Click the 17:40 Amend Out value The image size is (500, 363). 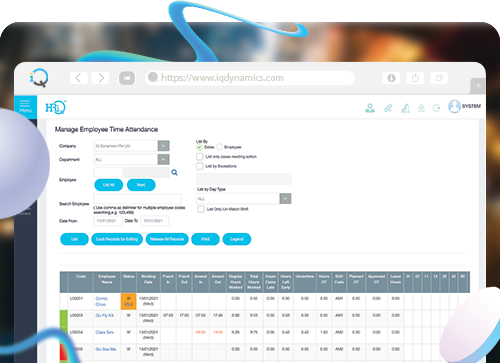[x=218, y=315]
